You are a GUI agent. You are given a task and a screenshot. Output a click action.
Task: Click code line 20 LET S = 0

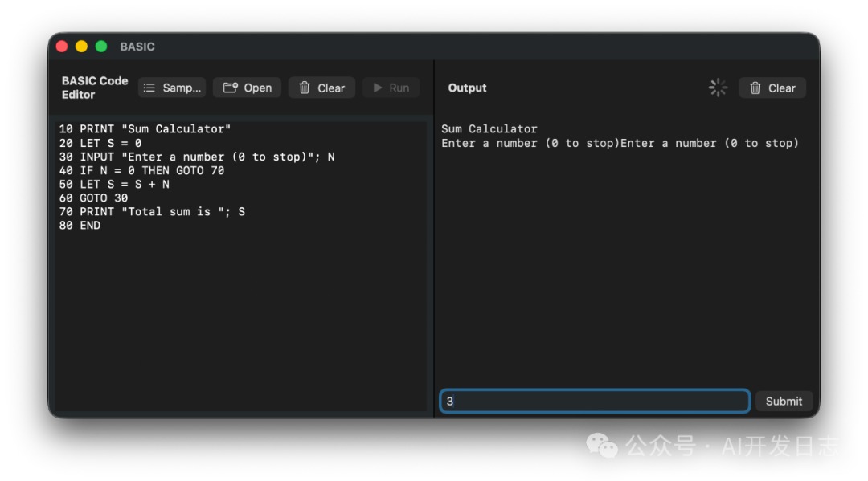pos(100,143)
